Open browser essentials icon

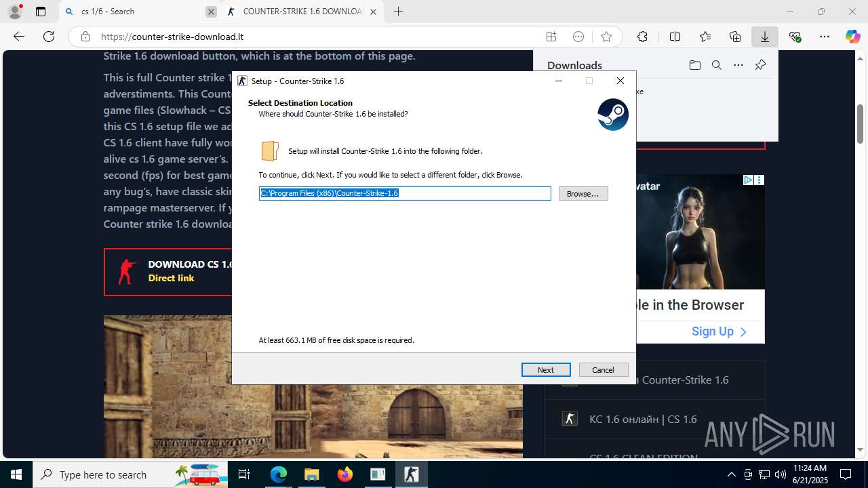point(795,37)
